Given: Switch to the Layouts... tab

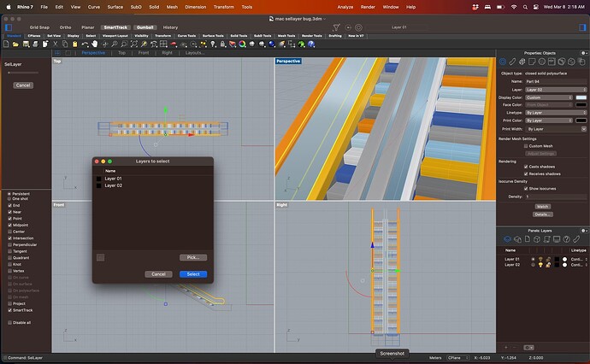Looking at the screenshot, I should pos(195,53).
